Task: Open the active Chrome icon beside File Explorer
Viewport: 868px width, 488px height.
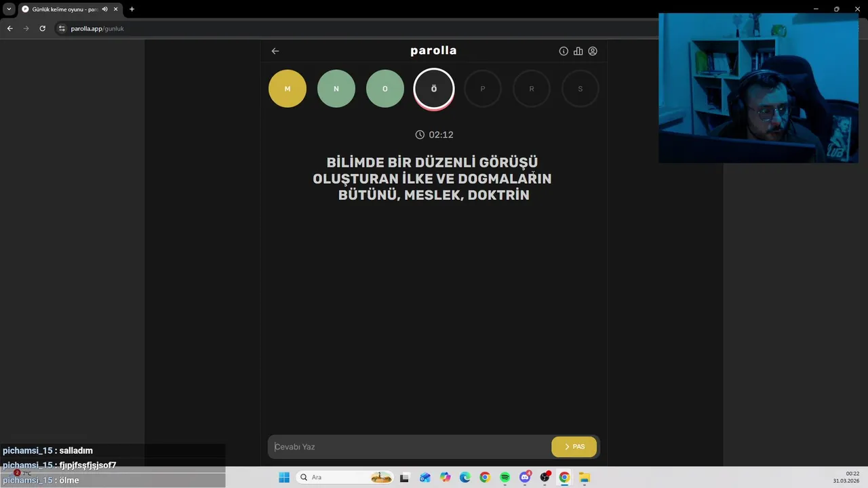Action: pyautogui.click(x=564, y=477)
